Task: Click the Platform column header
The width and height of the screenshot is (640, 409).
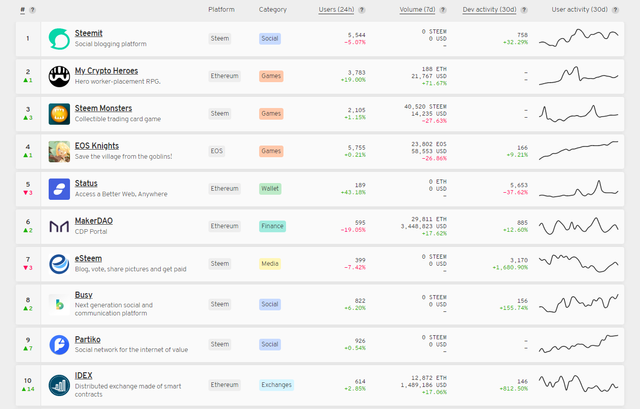Action: [x=221, y=10]
